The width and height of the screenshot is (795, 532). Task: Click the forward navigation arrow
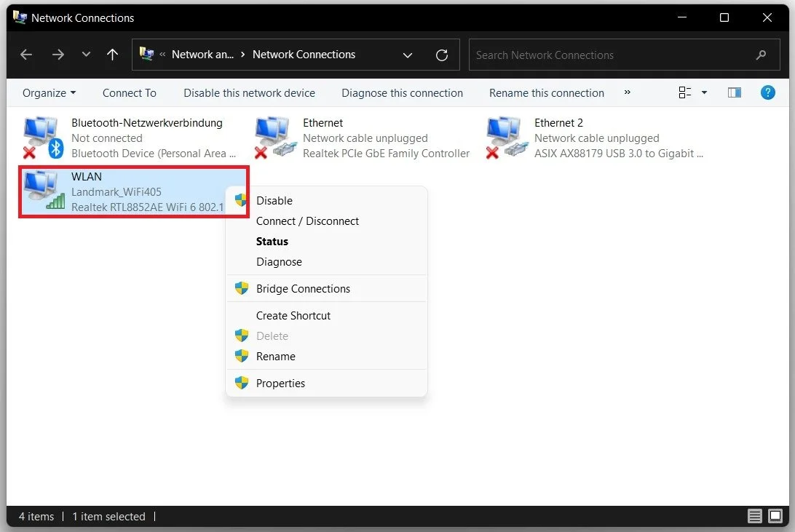coord(58,55)
